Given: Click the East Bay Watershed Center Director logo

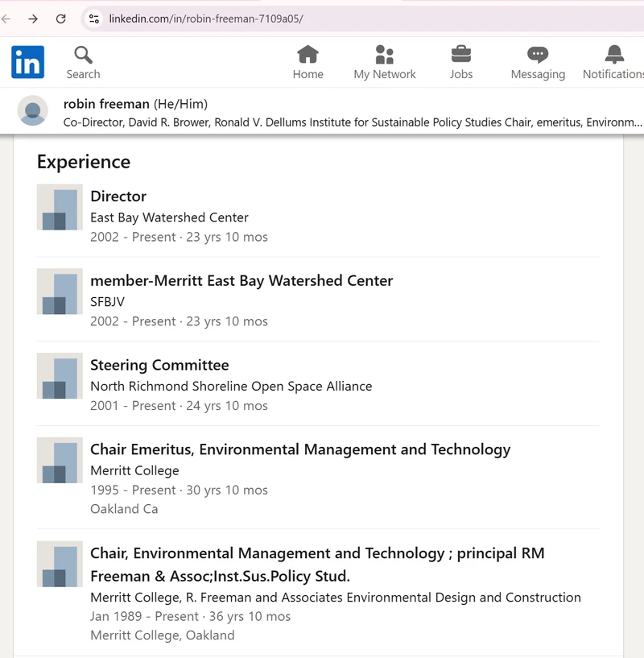Looking at the screenshot, I should [x=60, y=207].
